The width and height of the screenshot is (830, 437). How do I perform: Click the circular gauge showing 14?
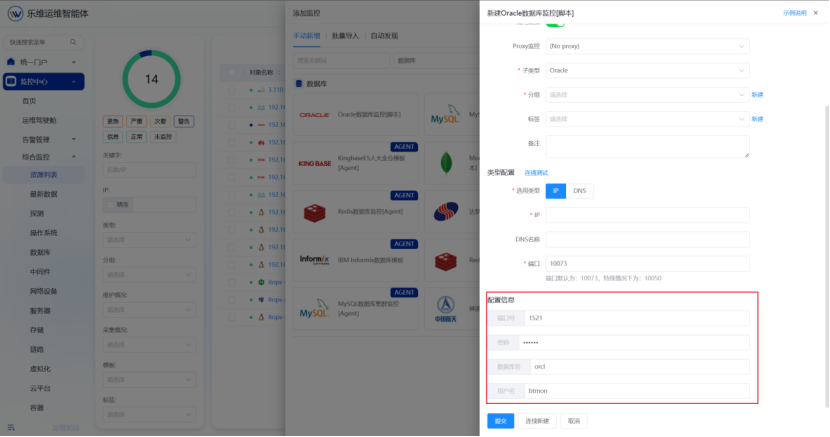[151, 79]
